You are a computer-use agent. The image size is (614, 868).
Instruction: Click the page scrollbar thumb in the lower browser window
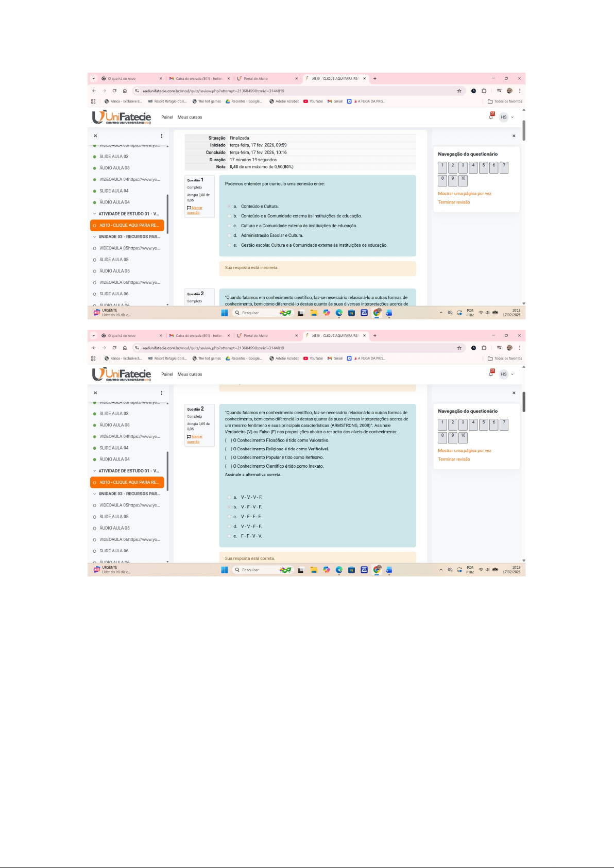[524, 402]
